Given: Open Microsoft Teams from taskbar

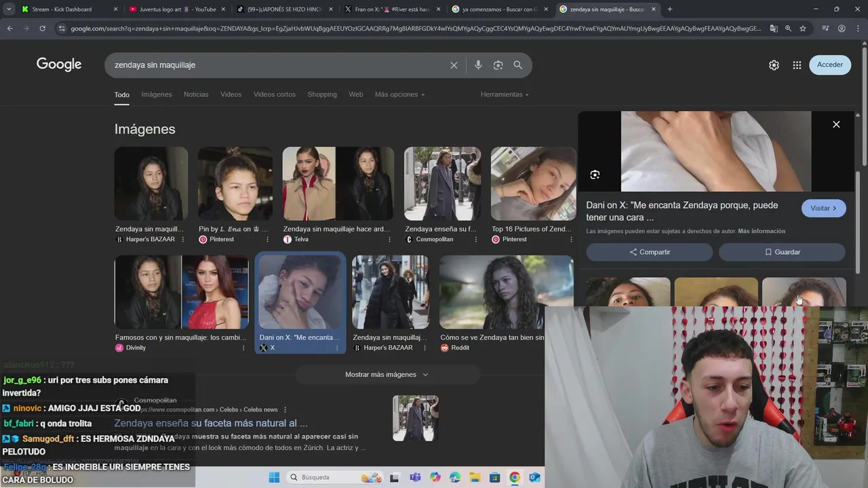Looking at the screenshot, I should tap(415, 477).
